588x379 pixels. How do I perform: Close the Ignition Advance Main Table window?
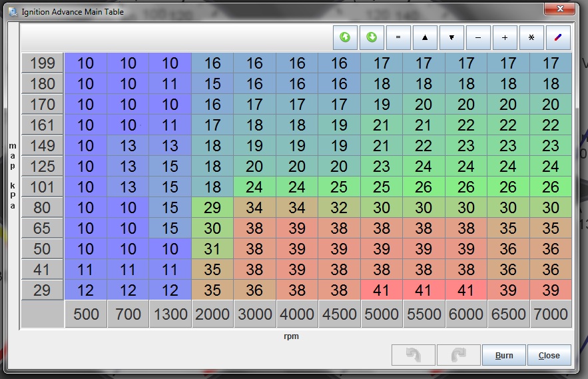coord(560,9)
